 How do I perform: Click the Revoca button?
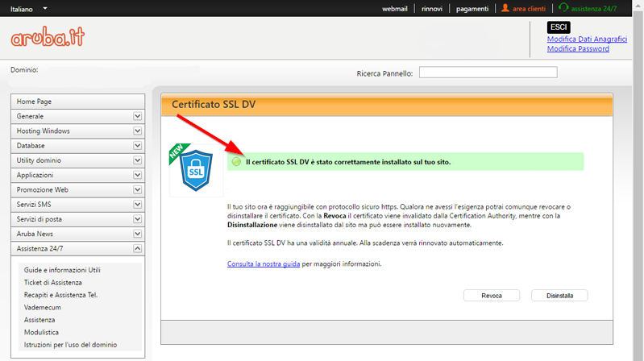coord(492,296)
